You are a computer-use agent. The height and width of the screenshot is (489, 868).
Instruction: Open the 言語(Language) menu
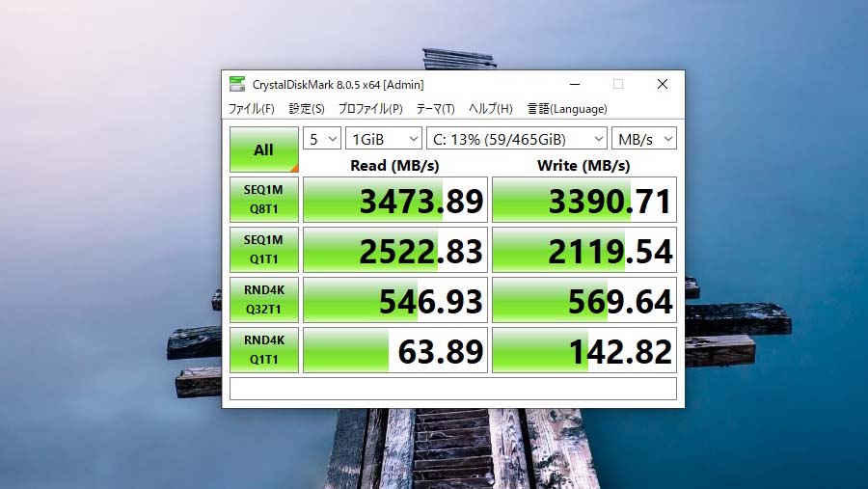click(567, 109)
